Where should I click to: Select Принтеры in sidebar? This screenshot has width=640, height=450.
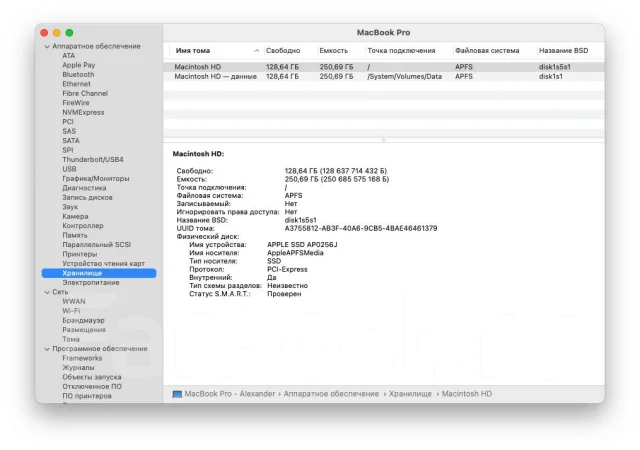click(80, 254)
